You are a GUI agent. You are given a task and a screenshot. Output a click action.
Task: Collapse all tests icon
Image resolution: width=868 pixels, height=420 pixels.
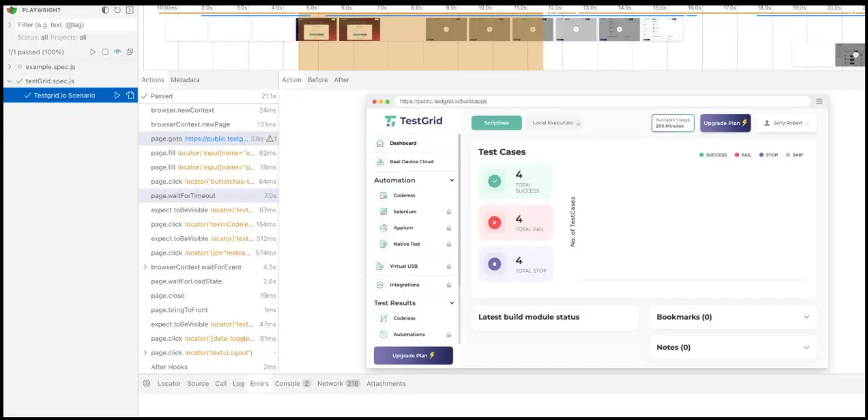click(130, 52)
